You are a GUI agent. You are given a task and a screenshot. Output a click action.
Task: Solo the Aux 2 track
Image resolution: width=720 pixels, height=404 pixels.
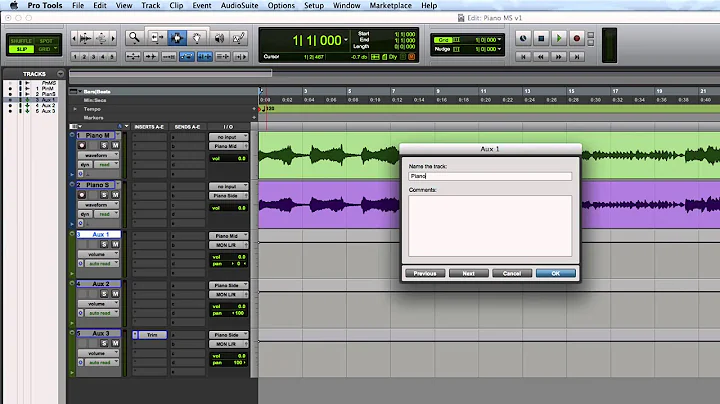tap(104, 294)
